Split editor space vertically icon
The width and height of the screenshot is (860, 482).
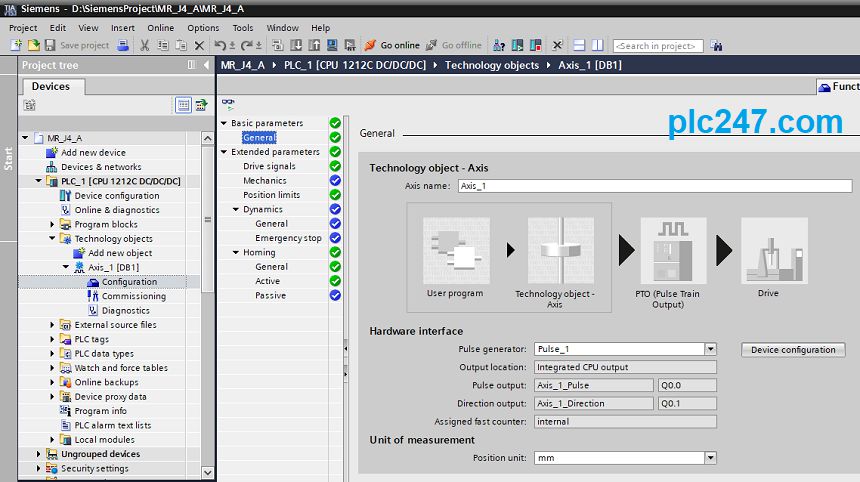tap(597, 45)
